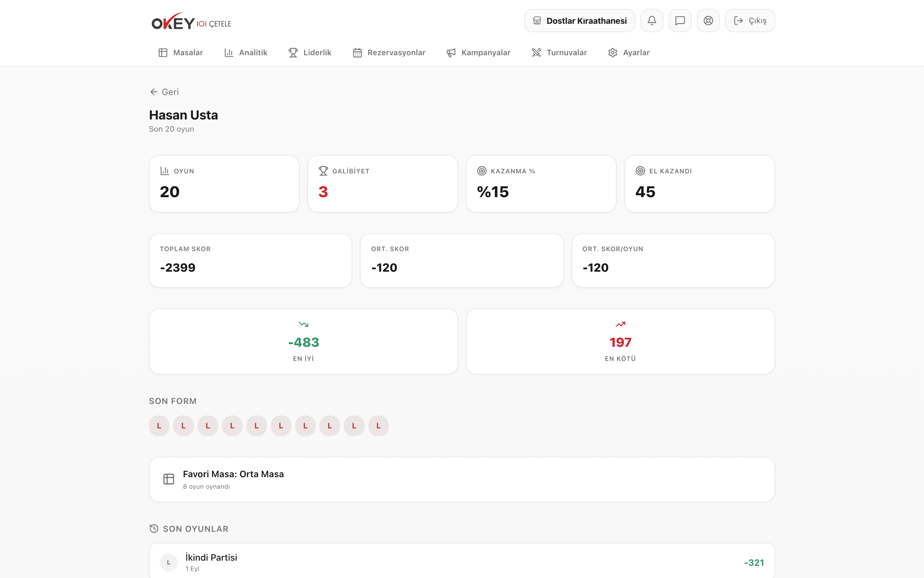Click the last L badge in Son Form
924x578 pixels.
(379, 426)
